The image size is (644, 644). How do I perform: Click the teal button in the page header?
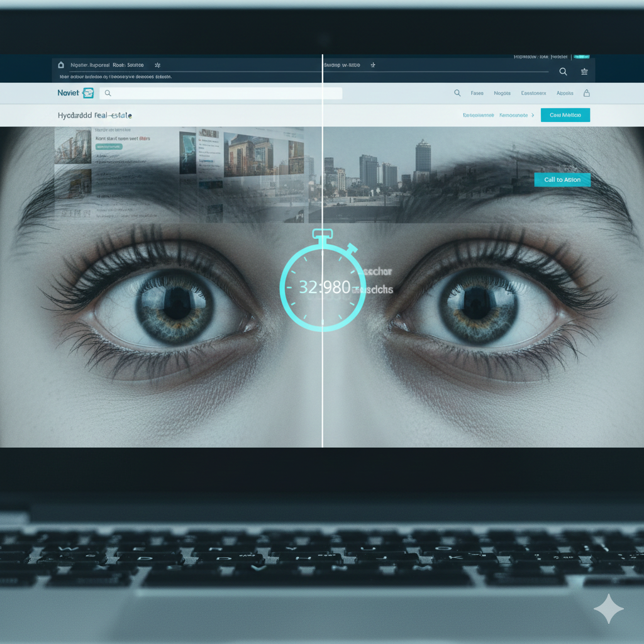coord(565,115)
